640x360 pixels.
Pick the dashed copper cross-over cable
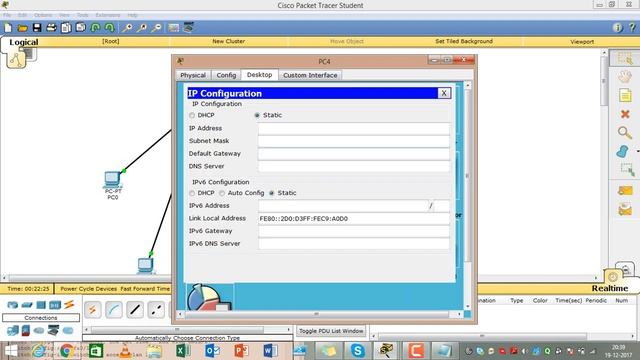pyautogui.click(x=156, y=310)
